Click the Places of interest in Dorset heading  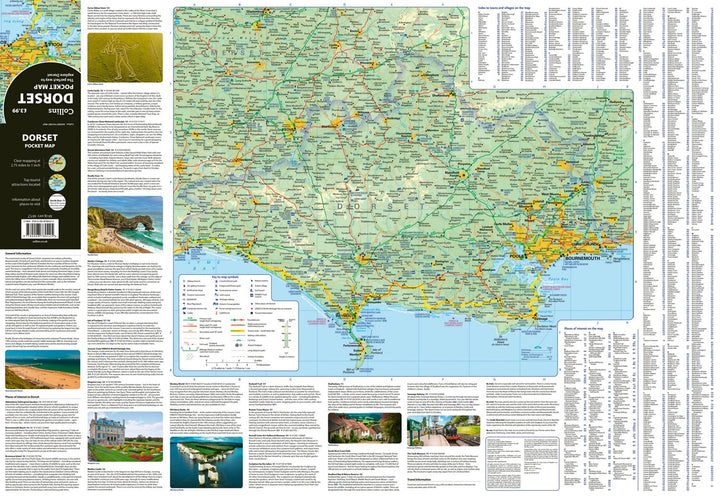pos(22,396)
